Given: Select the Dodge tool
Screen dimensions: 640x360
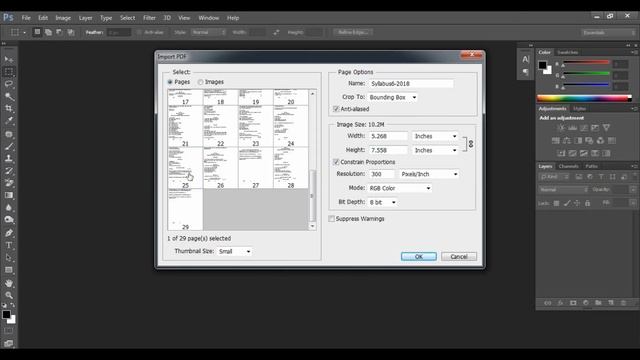Looking at the screenshot, I should click(9, 220).
